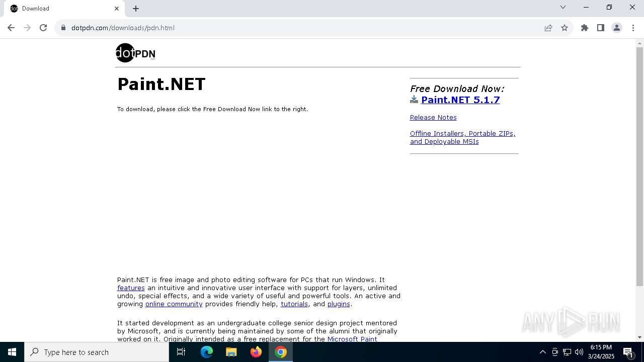This screenshot has height=362, width=644.
Task: Open the plugins link
Action: tap(339, 304)
